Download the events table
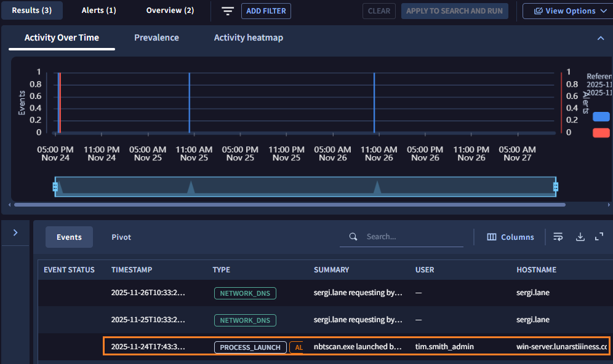 (580, 237)
